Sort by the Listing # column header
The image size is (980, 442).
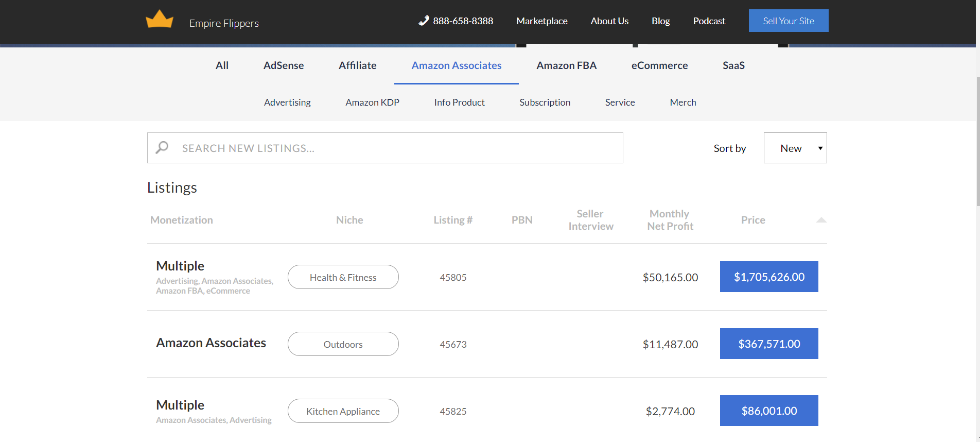[x=453, y=220]
